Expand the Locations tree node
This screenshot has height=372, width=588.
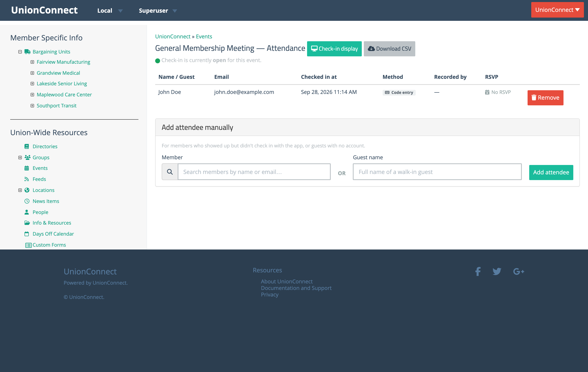tap(20, 190)
